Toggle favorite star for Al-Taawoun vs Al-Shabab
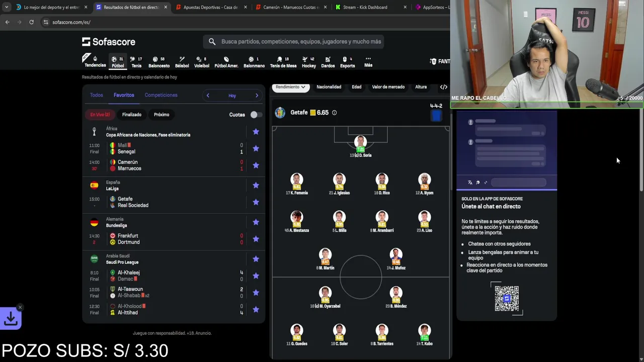This screenshot has width=644, height=362. click(x=256, y=293)
